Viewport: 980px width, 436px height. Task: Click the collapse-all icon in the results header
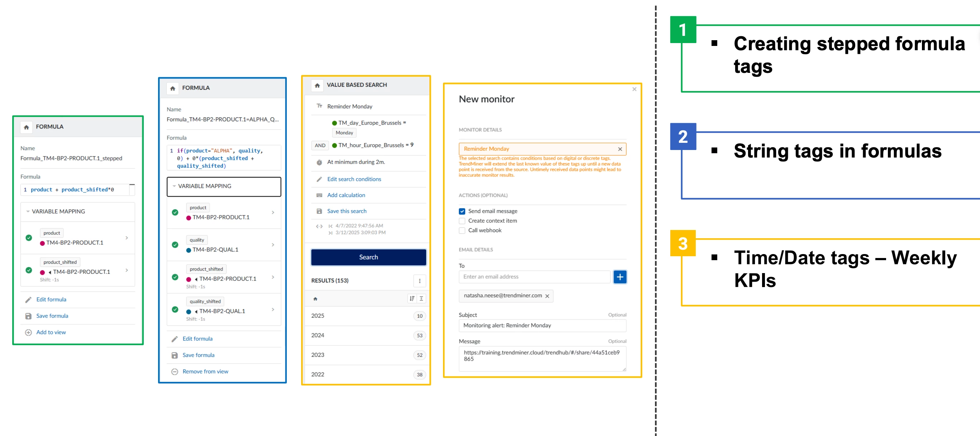click(421, 299)
